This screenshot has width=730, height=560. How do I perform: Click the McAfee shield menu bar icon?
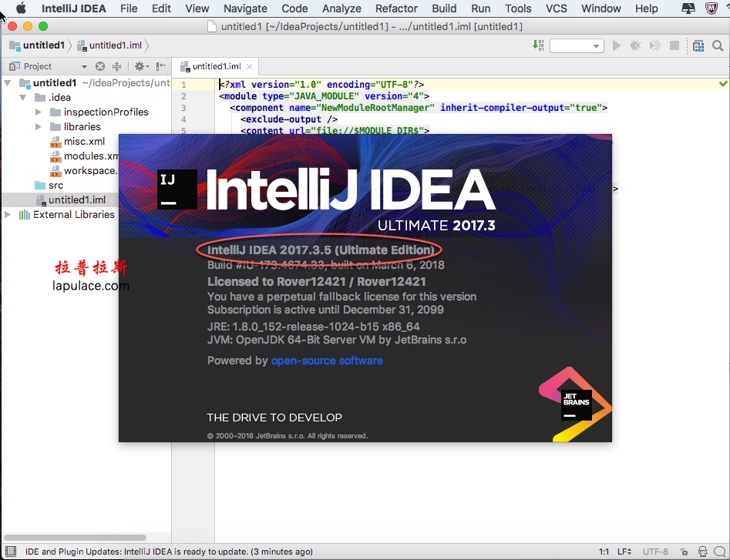click(x=711, y=8)
